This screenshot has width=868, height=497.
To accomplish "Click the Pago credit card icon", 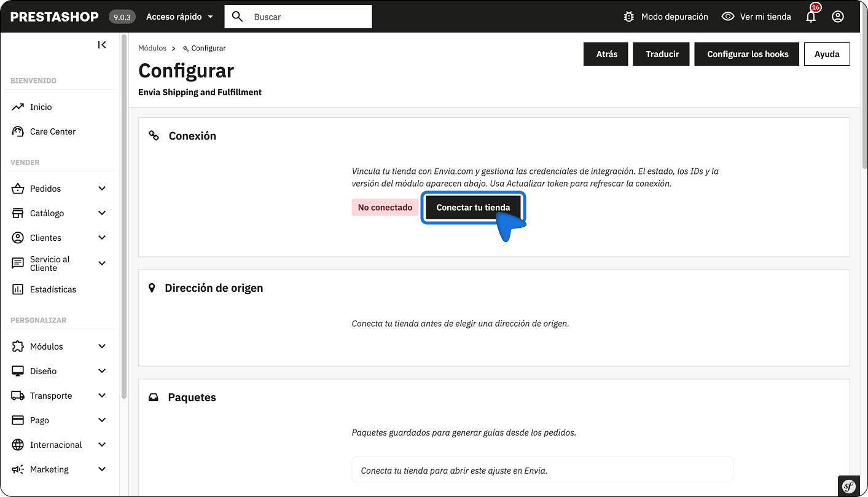I will coord(18,420).
